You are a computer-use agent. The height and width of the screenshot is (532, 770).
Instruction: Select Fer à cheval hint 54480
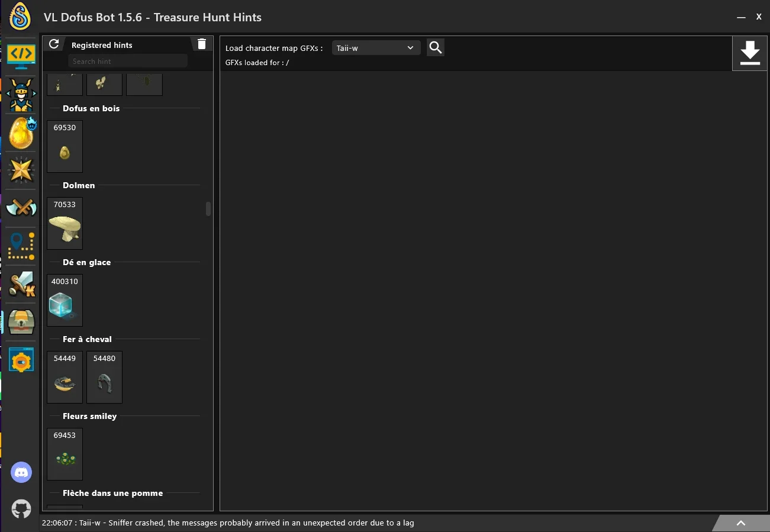(104, 378)
